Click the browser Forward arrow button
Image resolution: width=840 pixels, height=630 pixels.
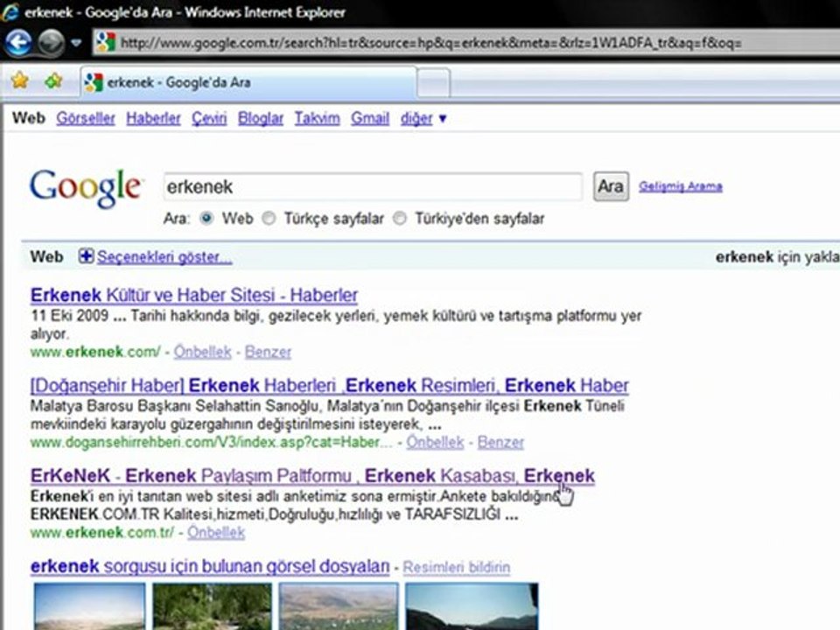51,43
